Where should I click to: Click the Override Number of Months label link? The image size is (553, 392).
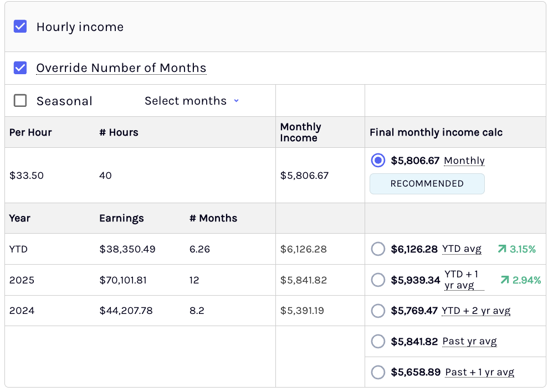121,68
